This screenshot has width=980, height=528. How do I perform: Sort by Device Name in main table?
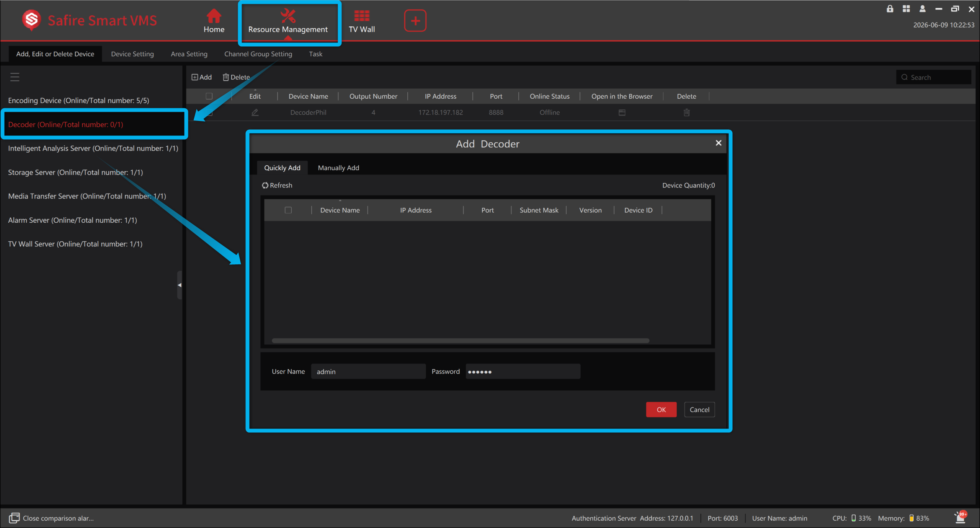click(x=308, y=96)
